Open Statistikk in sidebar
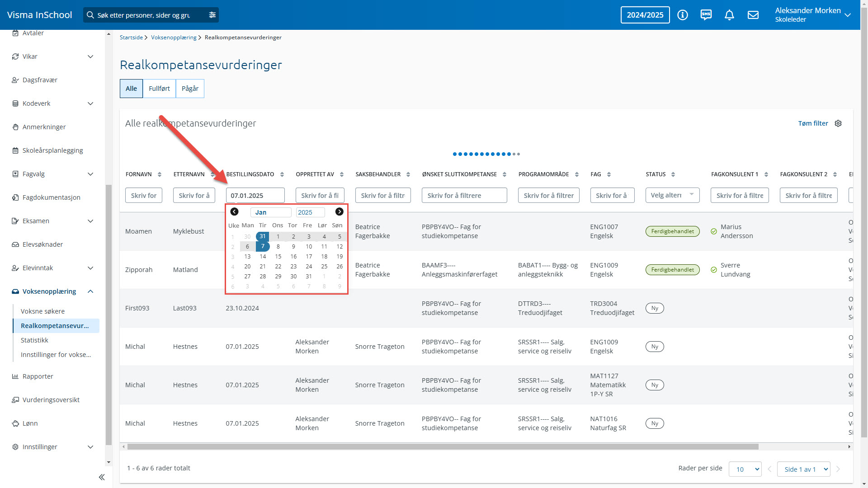This screenshot has width=868, height=488. 34,340
